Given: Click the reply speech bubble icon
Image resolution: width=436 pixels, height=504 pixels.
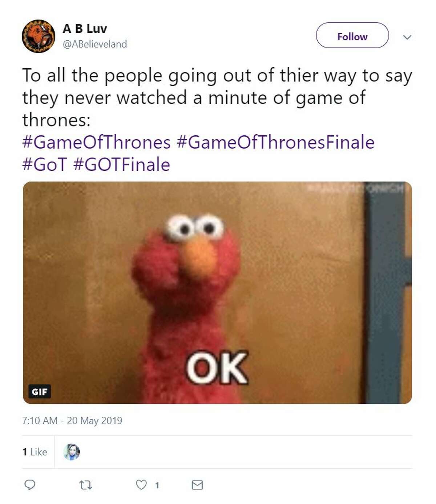Looking at the screenshot, I should 29,485.
